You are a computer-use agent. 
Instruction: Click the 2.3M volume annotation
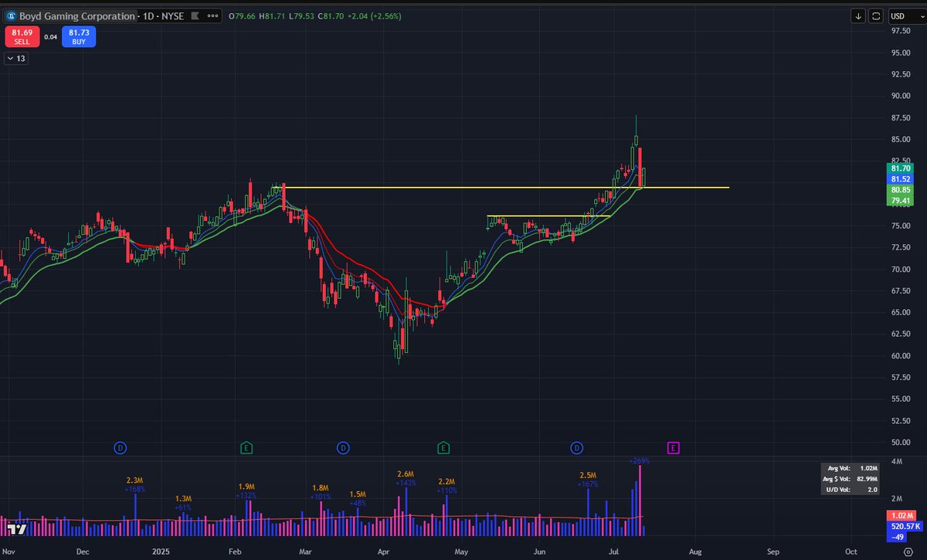tap(134, 480)
